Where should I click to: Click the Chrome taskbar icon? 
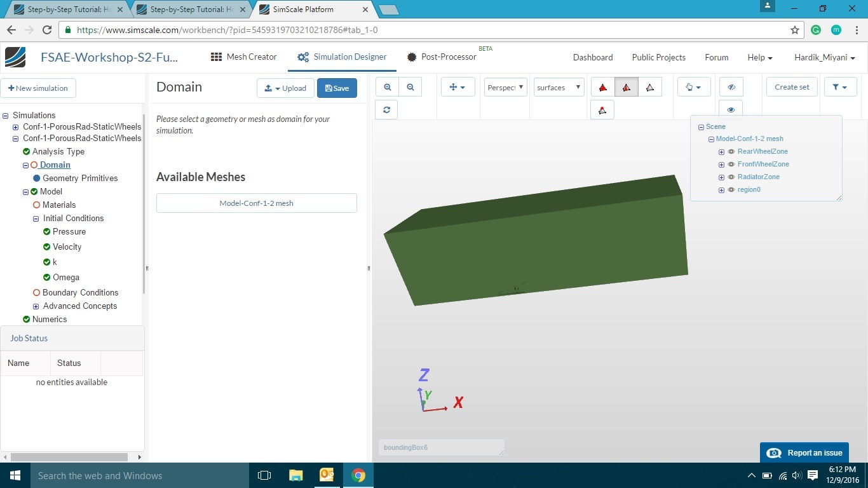[x=358, y=475]
